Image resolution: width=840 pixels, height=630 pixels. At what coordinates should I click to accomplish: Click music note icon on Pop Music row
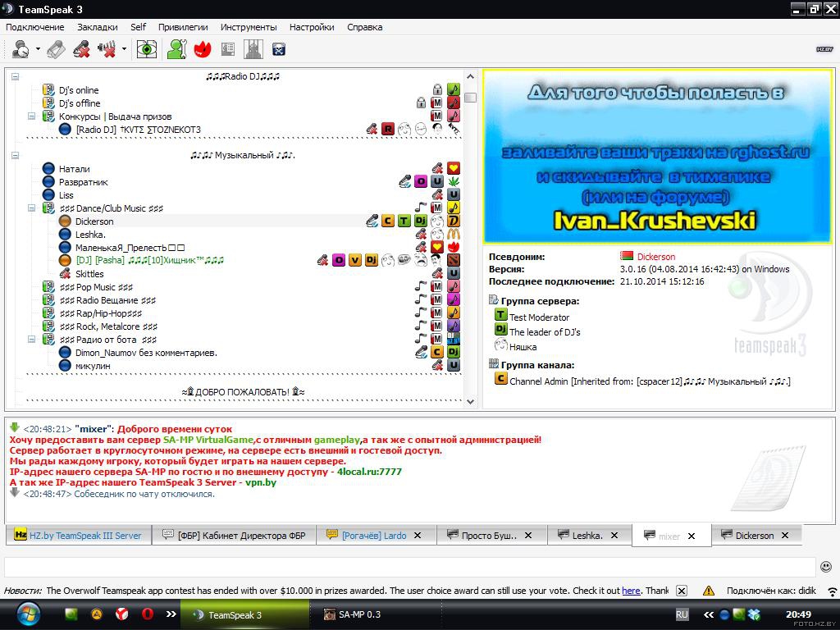pos(454,286)
